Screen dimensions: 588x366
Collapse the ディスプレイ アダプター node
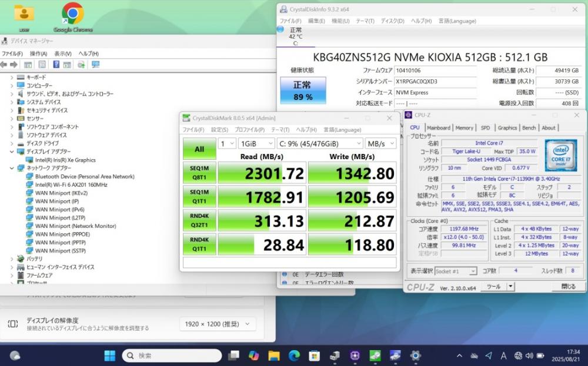point(12,152)
